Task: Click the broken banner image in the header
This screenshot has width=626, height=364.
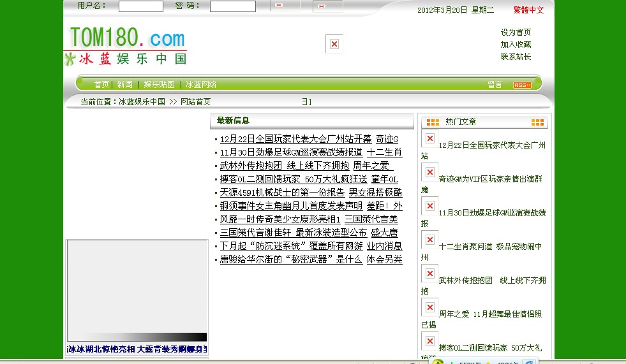Action: [334, 44]
